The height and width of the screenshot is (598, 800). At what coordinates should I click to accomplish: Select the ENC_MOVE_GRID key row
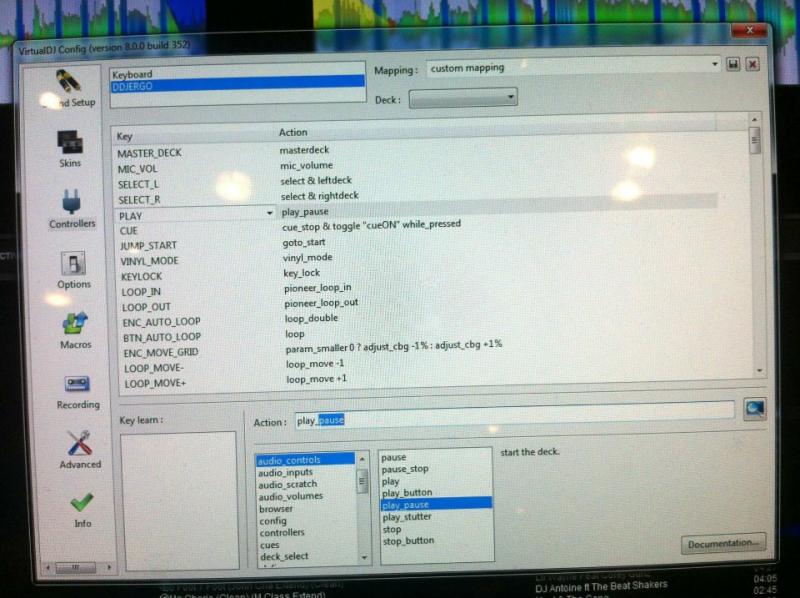[x=161, y=353]
